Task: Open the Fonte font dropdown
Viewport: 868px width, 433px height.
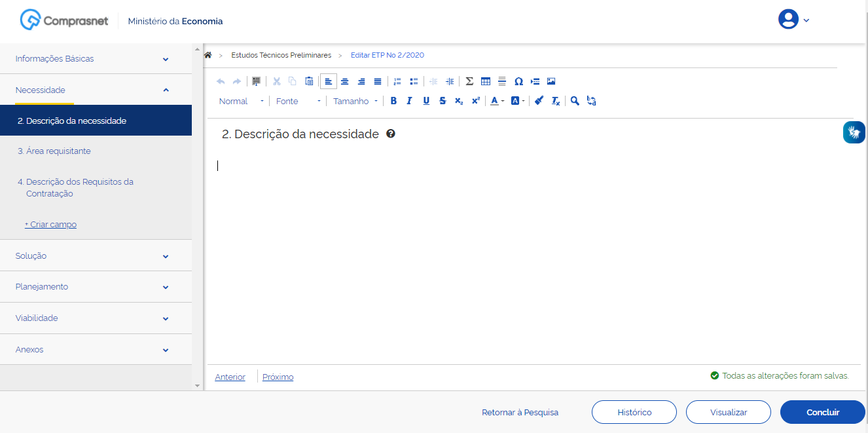Action: [x=298, y=101]
